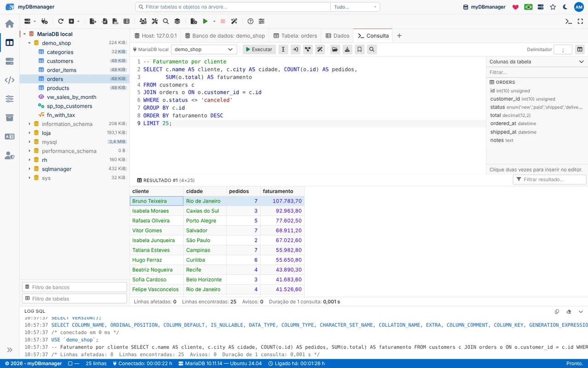Open the user manager icon in the toolbar
This screenshot has width=588, height=368.
[x=143, y=21]
